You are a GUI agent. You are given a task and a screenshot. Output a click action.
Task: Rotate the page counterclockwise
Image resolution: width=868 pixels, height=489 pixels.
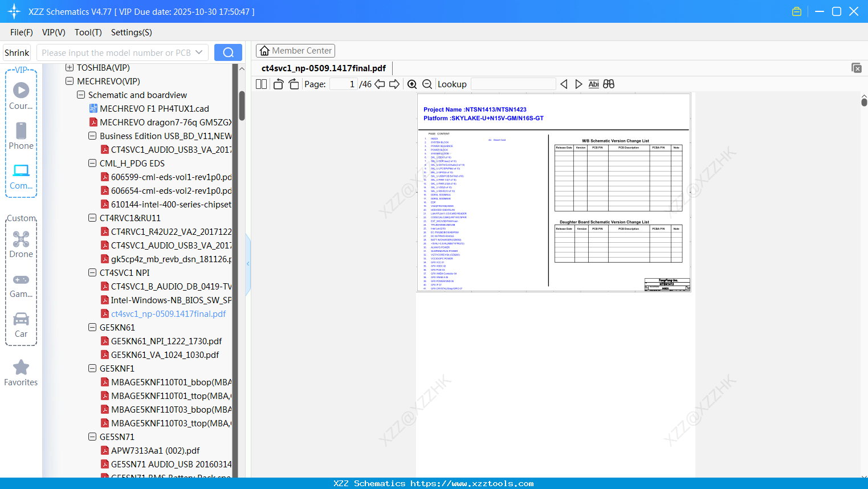tap(278, 84)
